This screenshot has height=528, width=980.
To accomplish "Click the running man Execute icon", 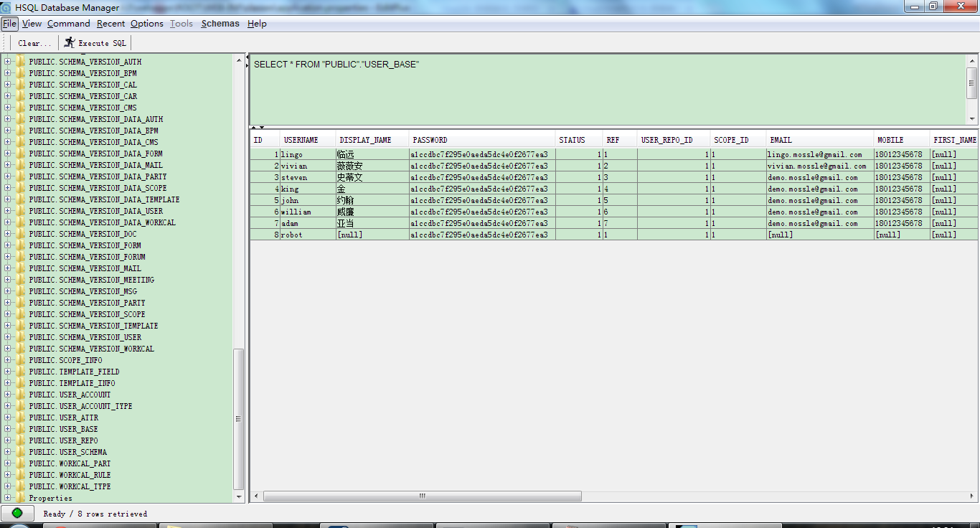I will click(70, 42).
